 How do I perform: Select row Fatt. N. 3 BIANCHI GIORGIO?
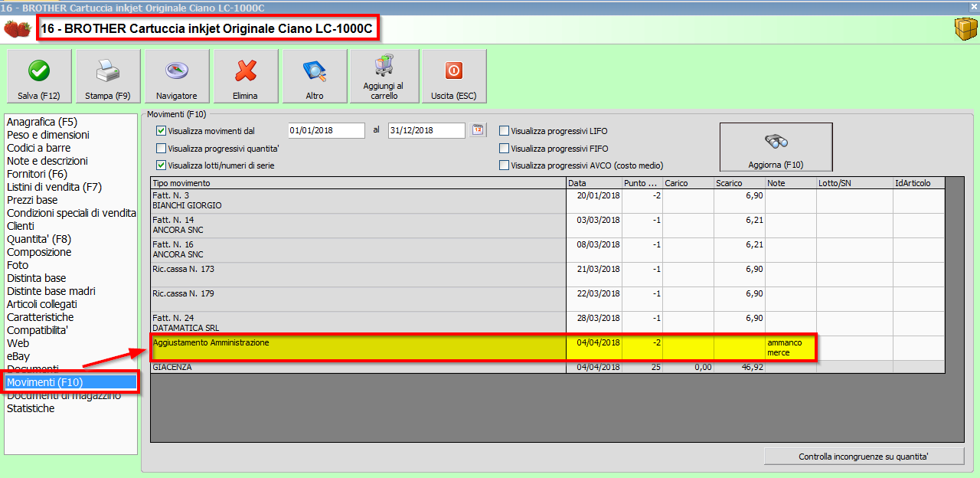[547, 201]
